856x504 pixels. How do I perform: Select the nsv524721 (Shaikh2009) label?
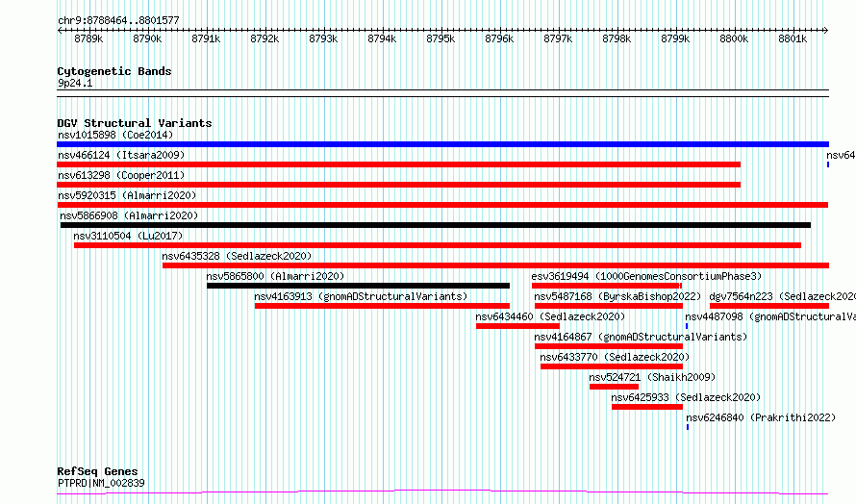(x=652, y=377)
